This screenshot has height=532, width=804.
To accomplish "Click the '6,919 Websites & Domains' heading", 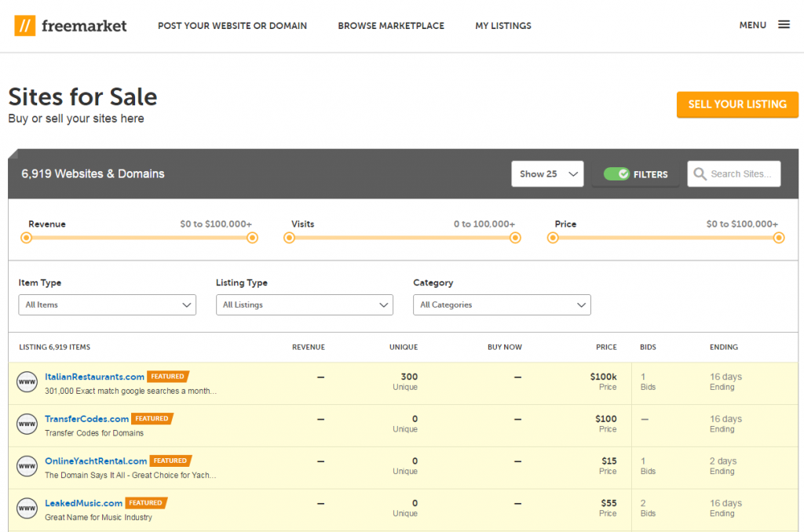I will tap(93, 173).
